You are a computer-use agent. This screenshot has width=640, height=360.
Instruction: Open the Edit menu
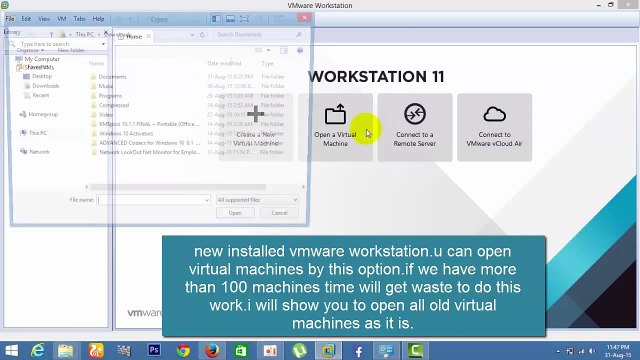pos(26,19)
